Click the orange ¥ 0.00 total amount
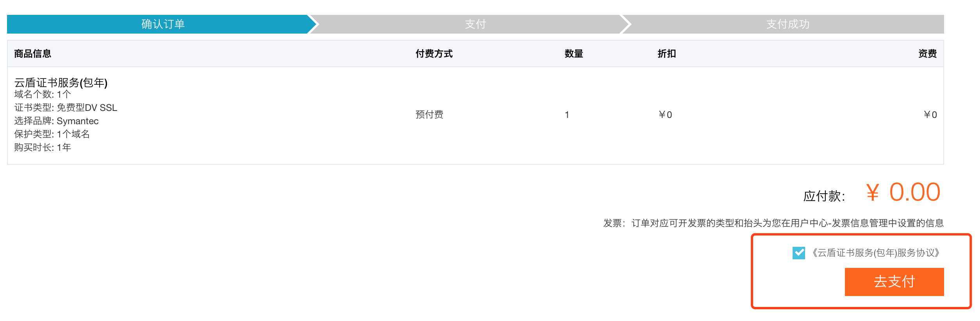This screenshot has height=321, width=980. pyautogui.click(x=903, y=193)
